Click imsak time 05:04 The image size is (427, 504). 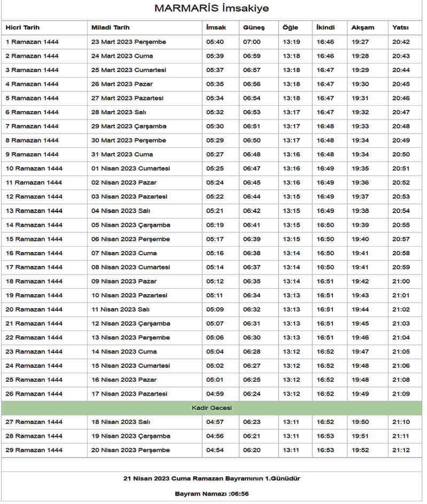point(215,352)
